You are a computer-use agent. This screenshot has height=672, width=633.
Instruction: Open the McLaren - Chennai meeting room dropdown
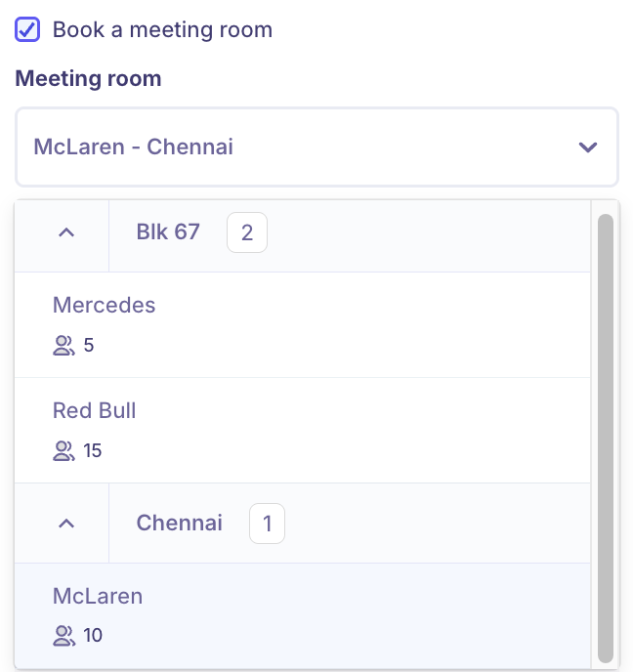click(293, 147)
